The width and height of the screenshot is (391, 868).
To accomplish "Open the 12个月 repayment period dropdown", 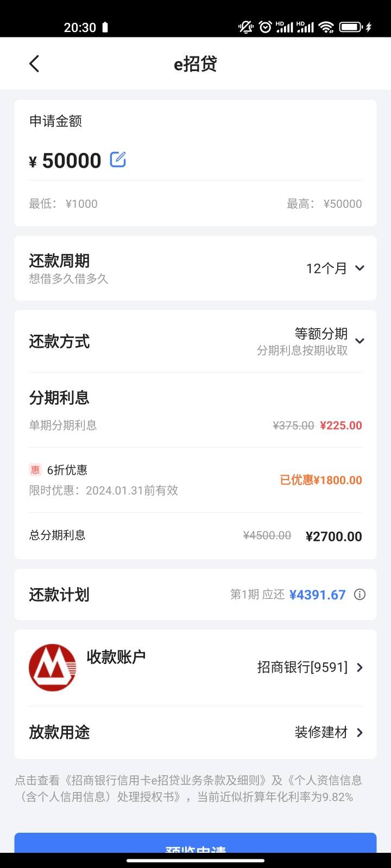I will click(x=335, y=268).
